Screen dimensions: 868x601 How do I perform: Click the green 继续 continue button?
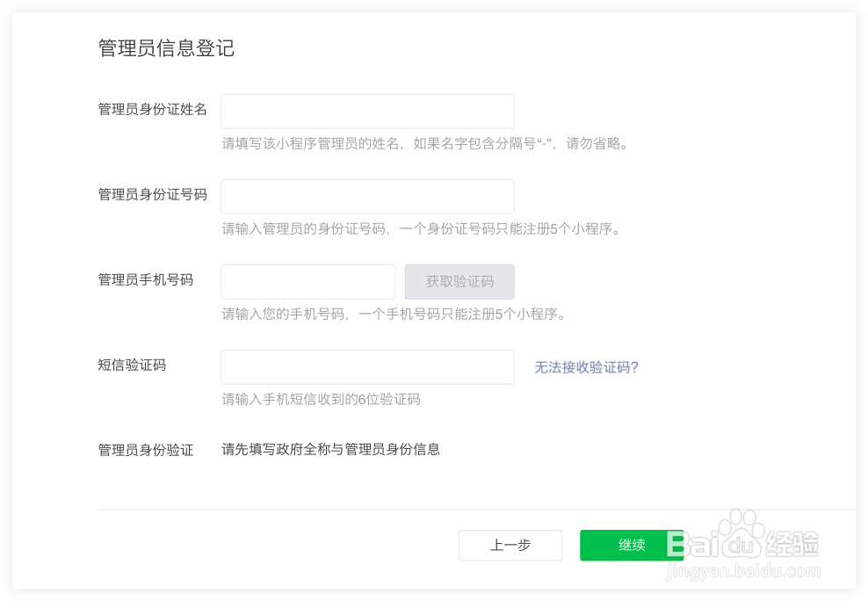click(x=632, y=545)
